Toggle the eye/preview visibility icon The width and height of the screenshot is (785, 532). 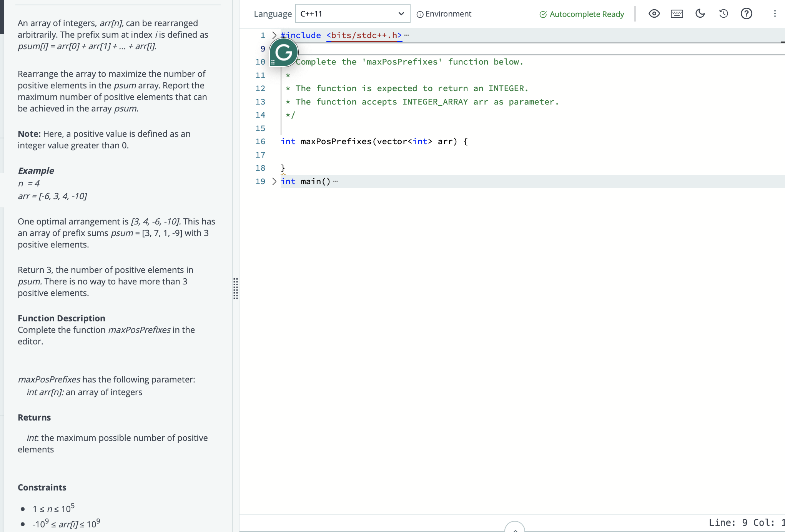[654, 13]
